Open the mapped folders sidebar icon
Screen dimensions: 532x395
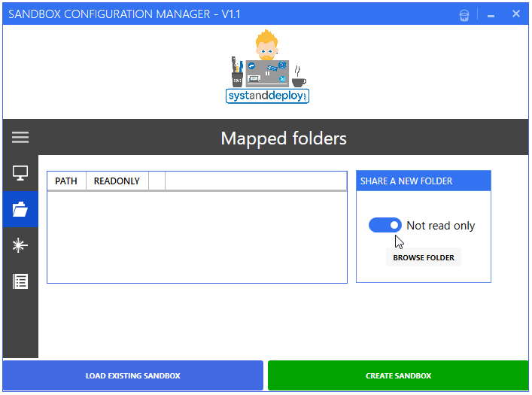pyautogui.click(x=20, y=209)
